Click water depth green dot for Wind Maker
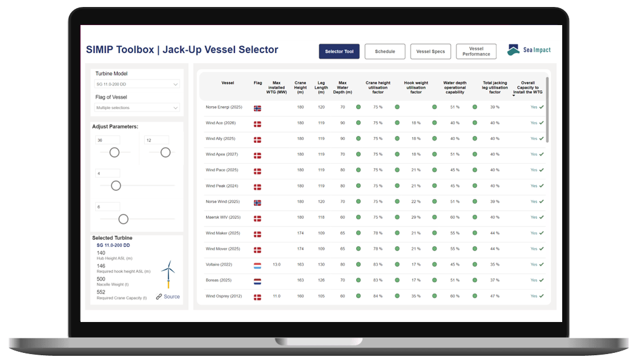Screen dimensions: 641x364 click(434, 233)
